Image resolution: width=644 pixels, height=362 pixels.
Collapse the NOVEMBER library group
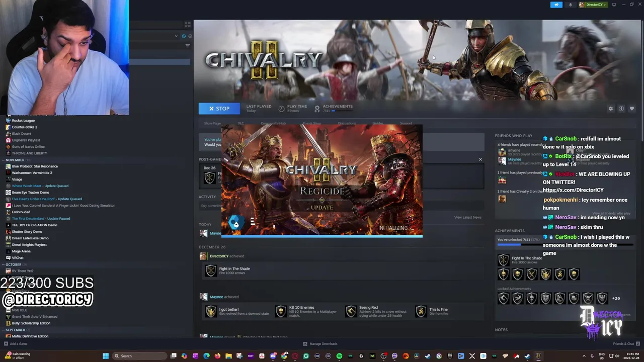(15, 160)
